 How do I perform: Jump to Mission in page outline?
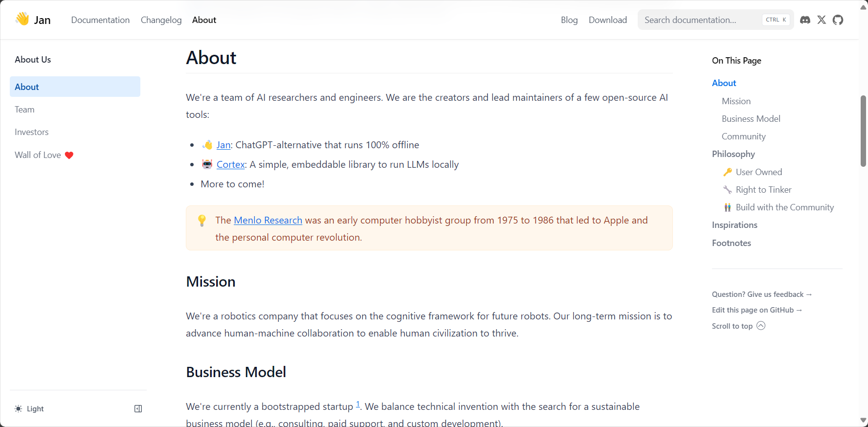point(736,101)
